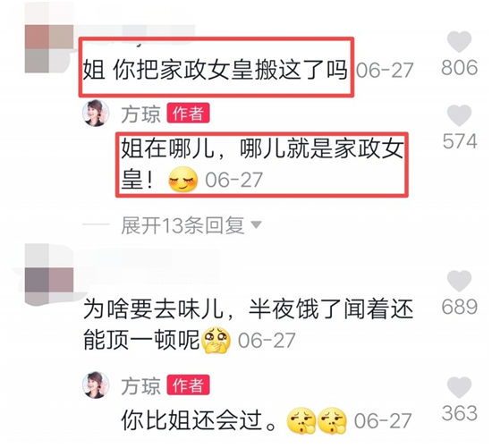Like the comment with 806 likes
This screenshot has width=492, height=448.
point(459,42)
